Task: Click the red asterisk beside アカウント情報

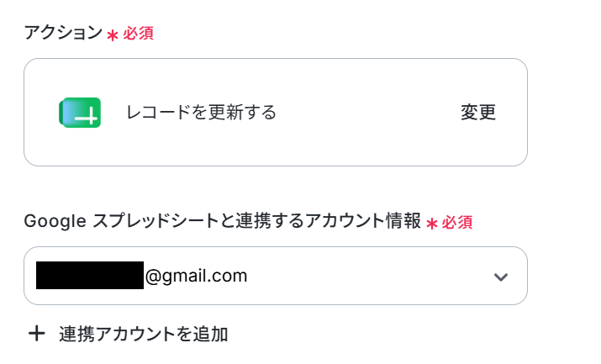Action: [x=431, y=224]
